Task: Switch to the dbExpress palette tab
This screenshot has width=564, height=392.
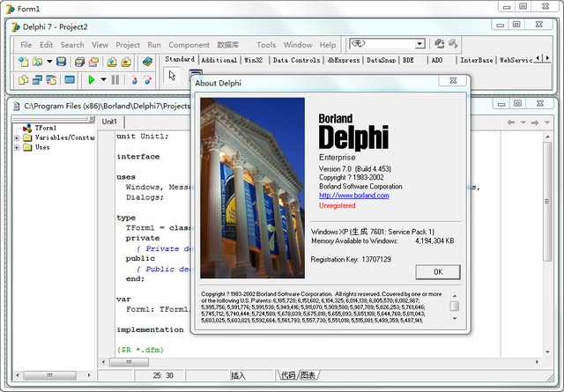Action: point(343,60)
